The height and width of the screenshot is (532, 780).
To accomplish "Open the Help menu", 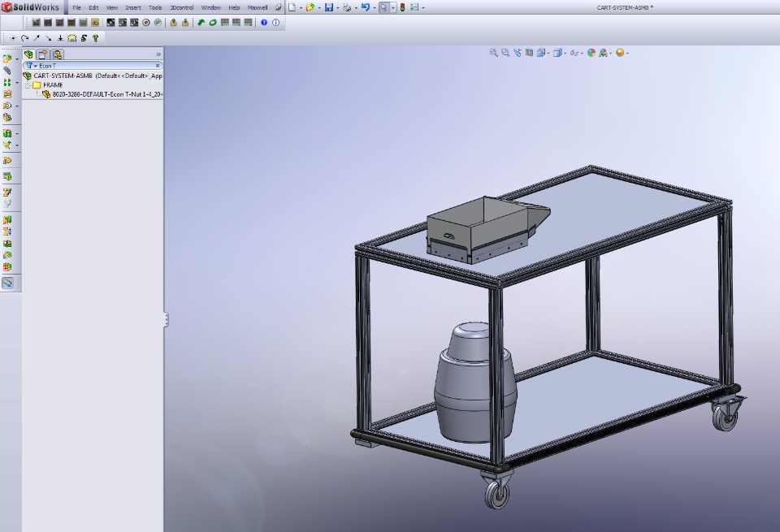I will (x=234, y=7).
